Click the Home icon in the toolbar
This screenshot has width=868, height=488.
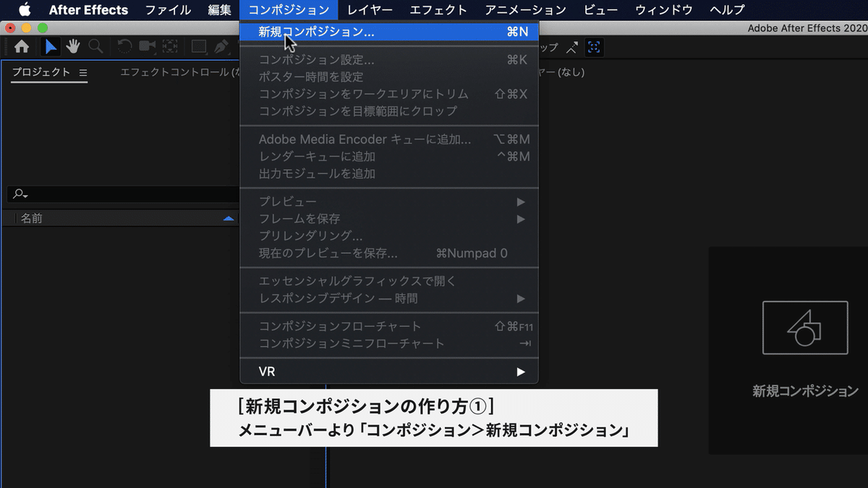coord(22,47)
